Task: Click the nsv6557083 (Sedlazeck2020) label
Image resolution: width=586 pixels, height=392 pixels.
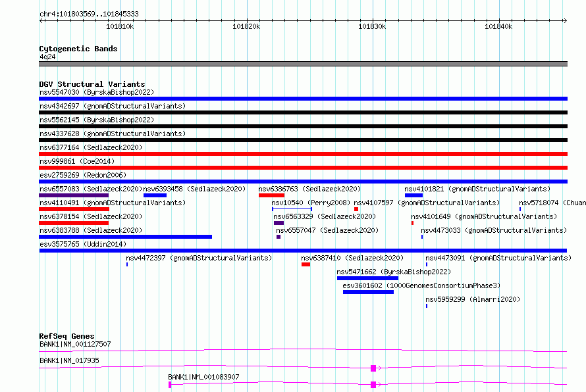Action: coord(91,189)
